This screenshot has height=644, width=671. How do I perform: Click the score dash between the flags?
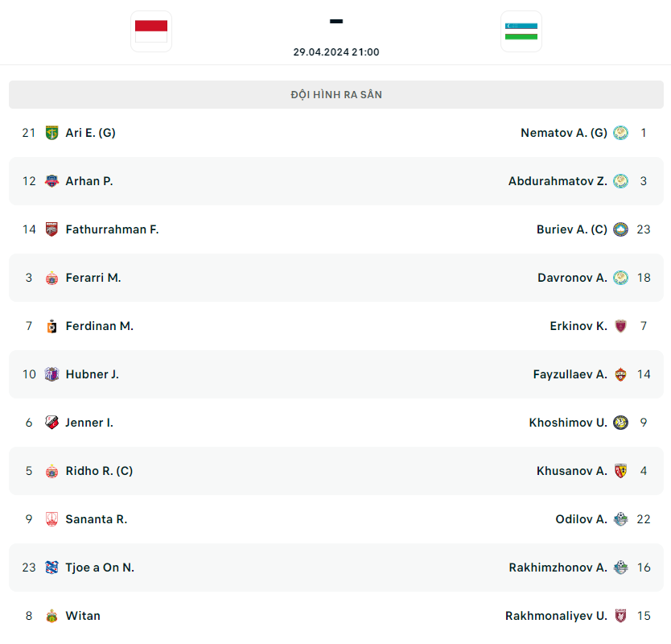tap(335, 22)
